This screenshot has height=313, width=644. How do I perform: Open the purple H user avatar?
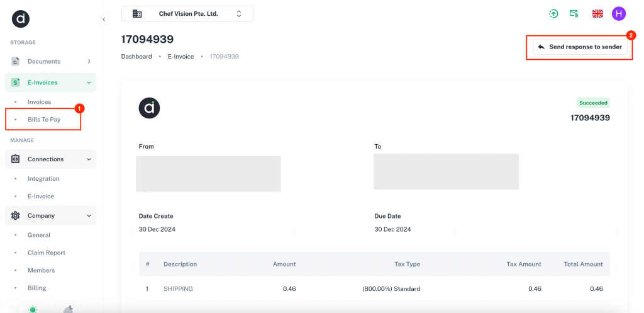point(619,14)
